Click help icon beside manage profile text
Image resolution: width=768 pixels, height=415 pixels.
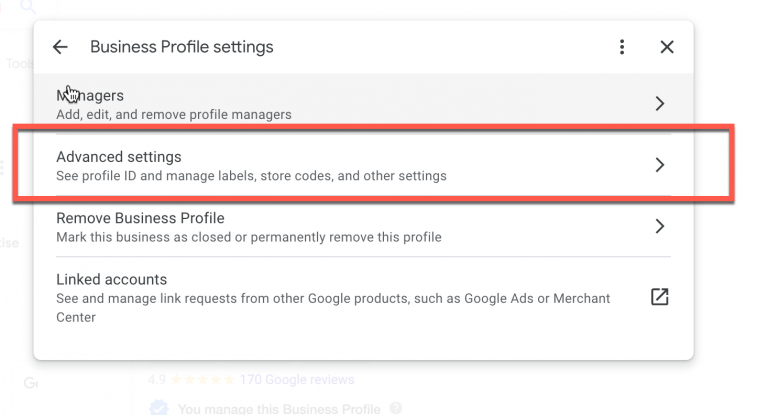pos(396,408)
